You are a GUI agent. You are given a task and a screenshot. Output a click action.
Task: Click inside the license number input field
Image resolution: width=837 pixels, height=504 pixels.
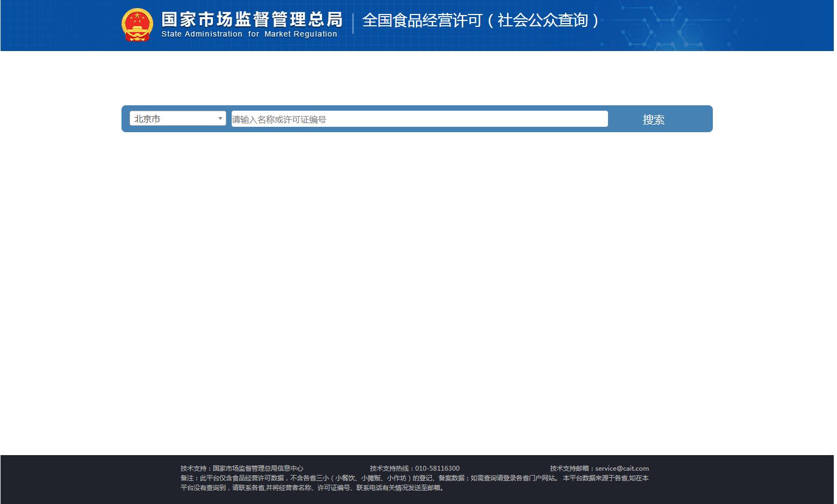[x=419, y=119]
